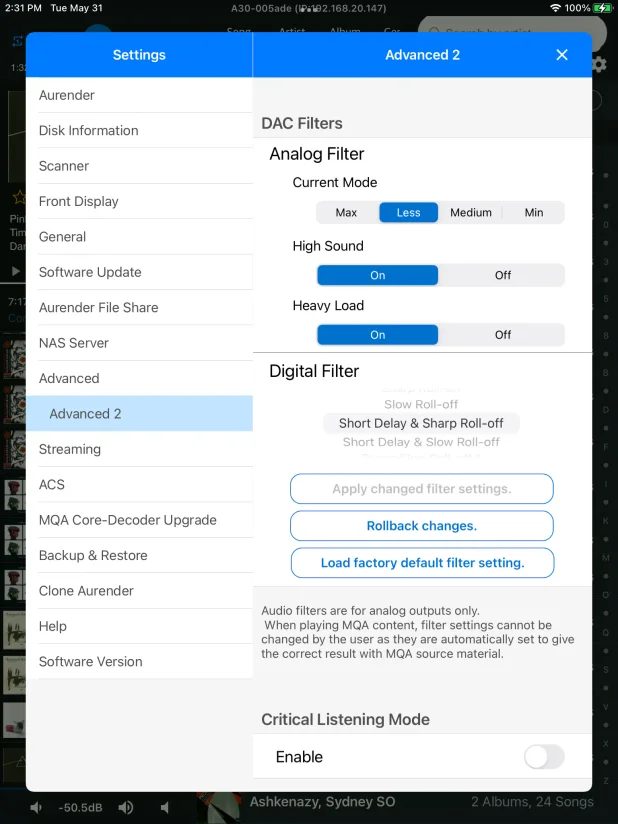Set analog filter mode to Less
Screen dimensions: 618x824
point(408,212)
